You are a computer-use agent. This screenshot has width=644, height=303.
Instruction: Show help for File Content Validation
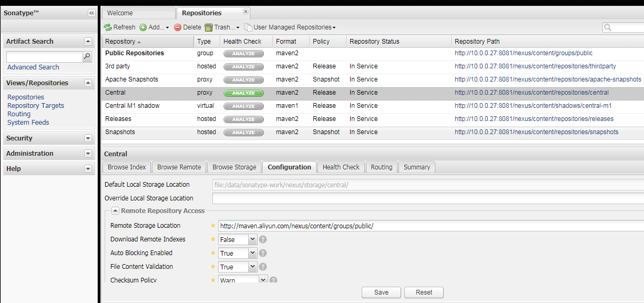(263, 267)
